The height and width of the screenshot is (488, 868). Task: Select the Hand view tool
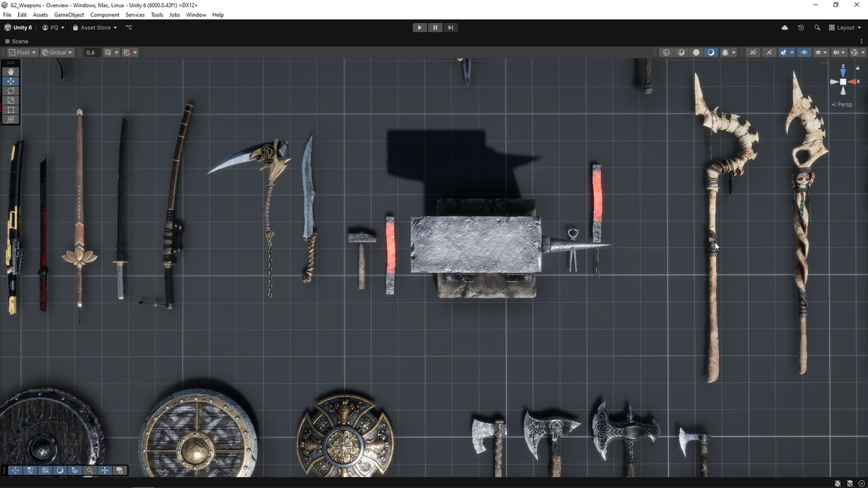[x=11, y=72]
